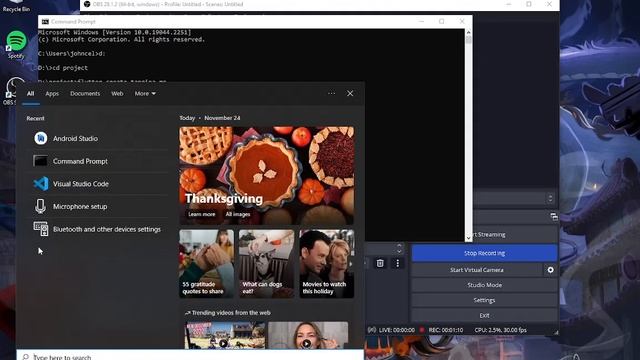Click the 'Today • November 24' heading
The height and width of the screenshot is (360, 640).
click(x=210, y=118)
